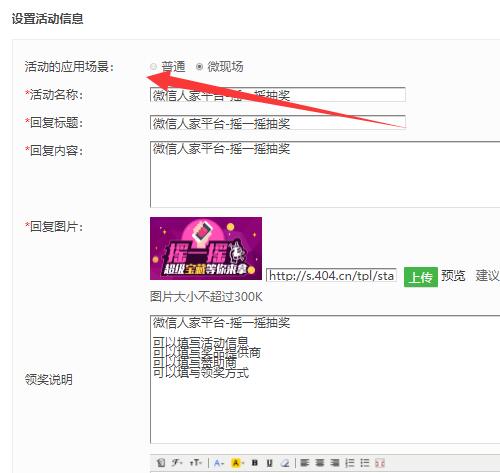Image resolution: width=500 pixels, height=473 pixels.
Task: Focus the 活动名称 text field
Action: [278, 95]
